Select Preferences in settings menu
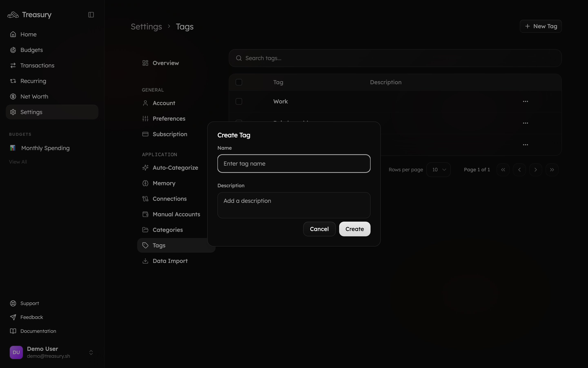The image size is (588, 368). [x=176, y=119]
